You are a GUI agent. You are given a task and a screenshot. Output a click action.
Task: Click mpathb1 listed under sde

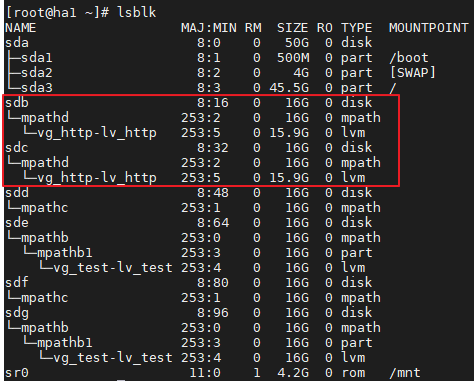[x=65, y=253]
